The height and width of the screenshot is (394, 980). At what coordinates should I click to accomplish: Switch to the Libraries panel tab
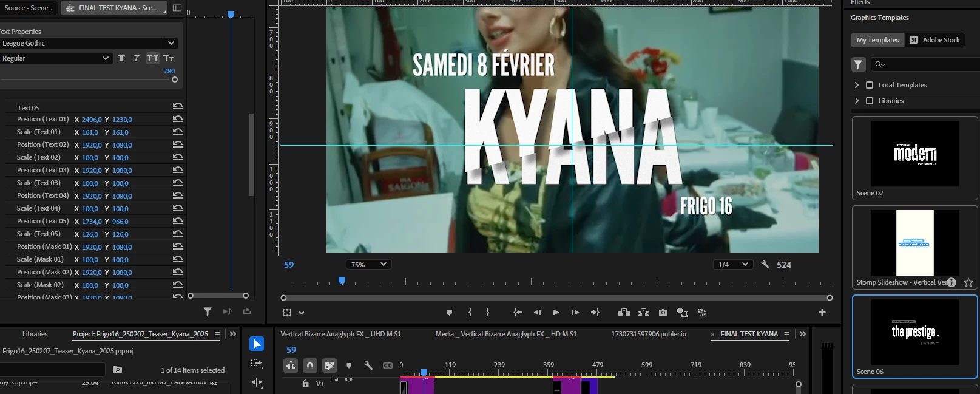pos(35,334)
